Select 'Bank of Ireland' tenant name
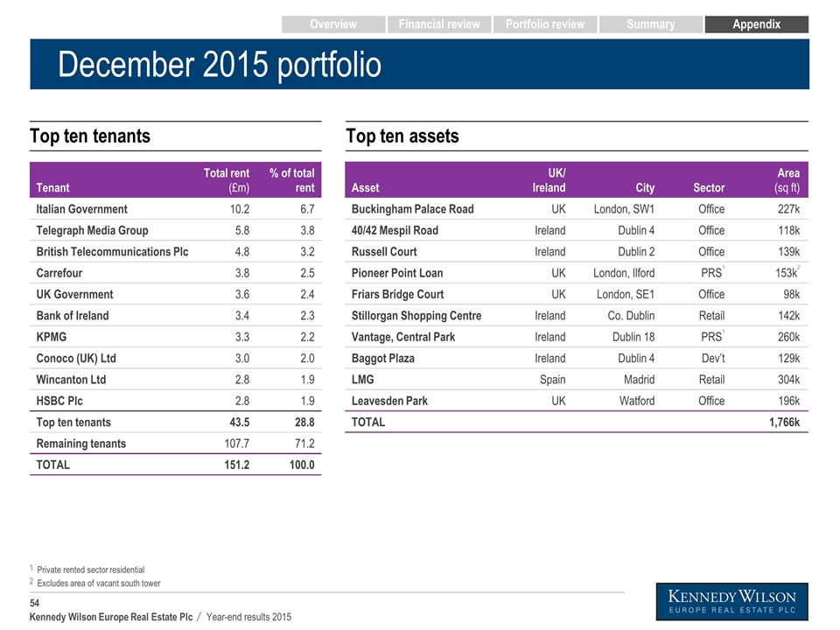The width and height of the screenshot is (840, 630). pyautogui.click(x=73, y=316)
